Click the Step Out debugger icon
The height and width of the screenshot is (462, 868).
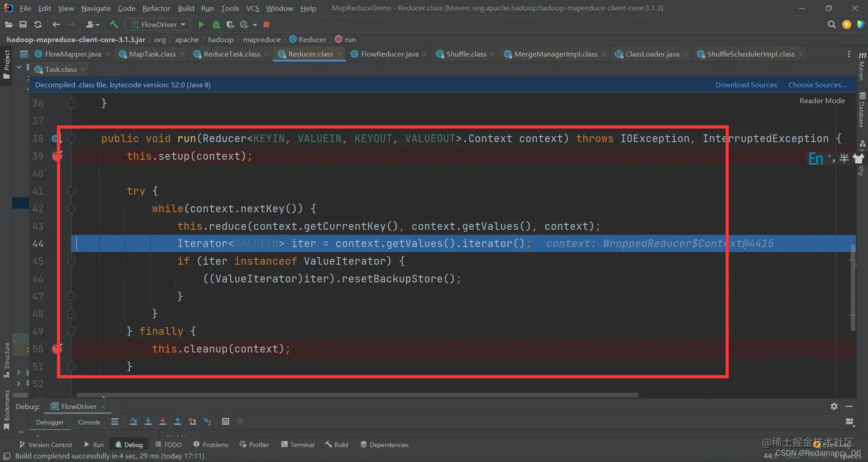(x=177, y=422)
